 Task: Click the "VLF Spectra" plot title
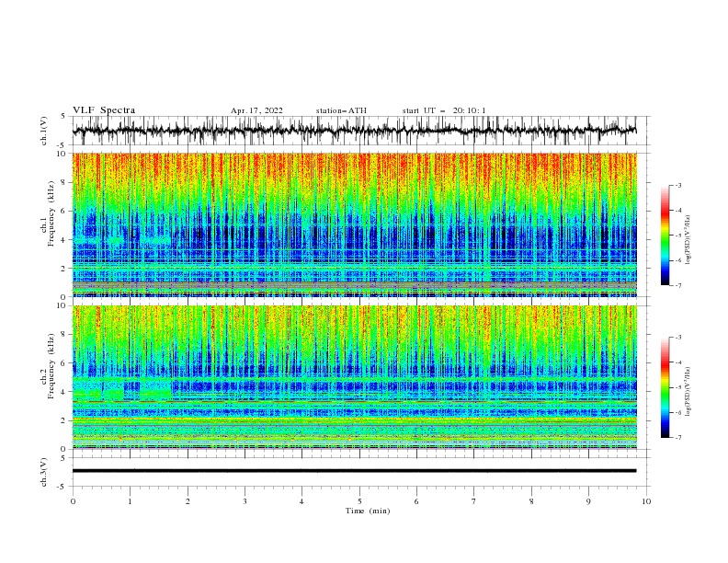tap(104, 110)
